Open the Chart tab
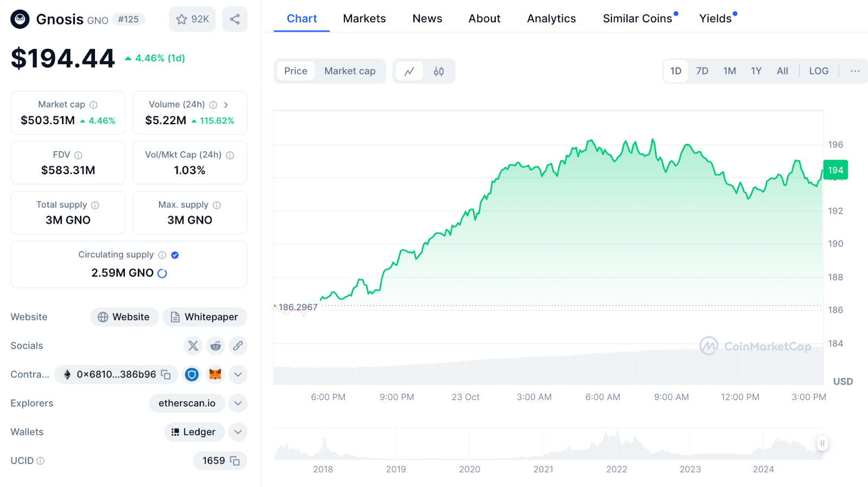 (x=302, y=18)
